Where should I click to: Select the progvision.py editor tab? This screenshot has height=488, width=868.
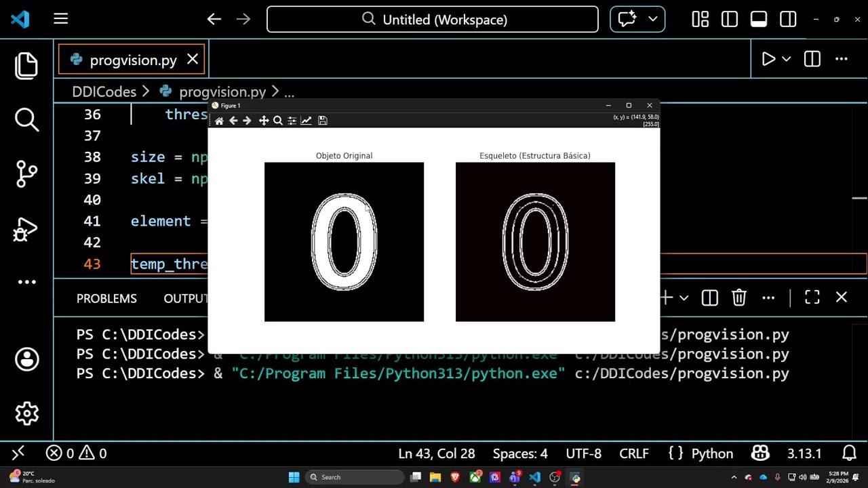[133, 60]
